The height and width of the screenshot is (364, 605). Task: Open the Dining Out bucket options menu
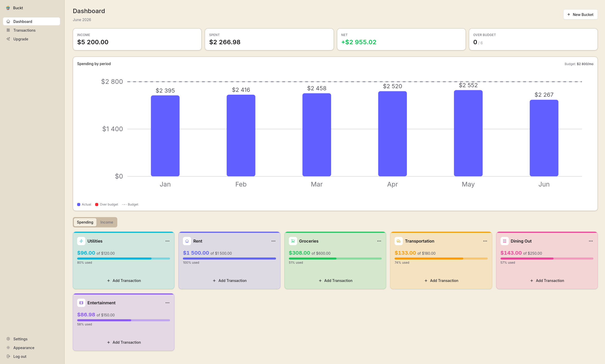pyautogui.click(x=591, y=241)
